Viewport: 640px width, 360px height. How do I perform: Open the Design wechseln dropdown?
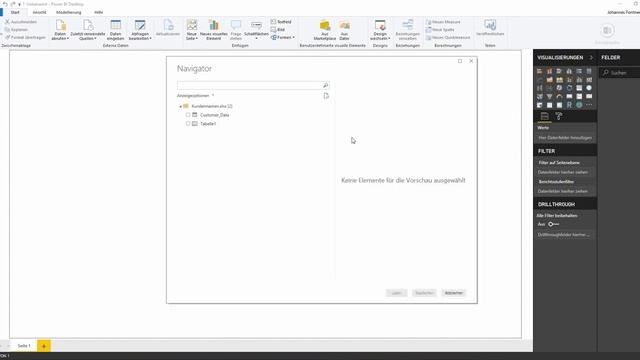tap(380, 29)
